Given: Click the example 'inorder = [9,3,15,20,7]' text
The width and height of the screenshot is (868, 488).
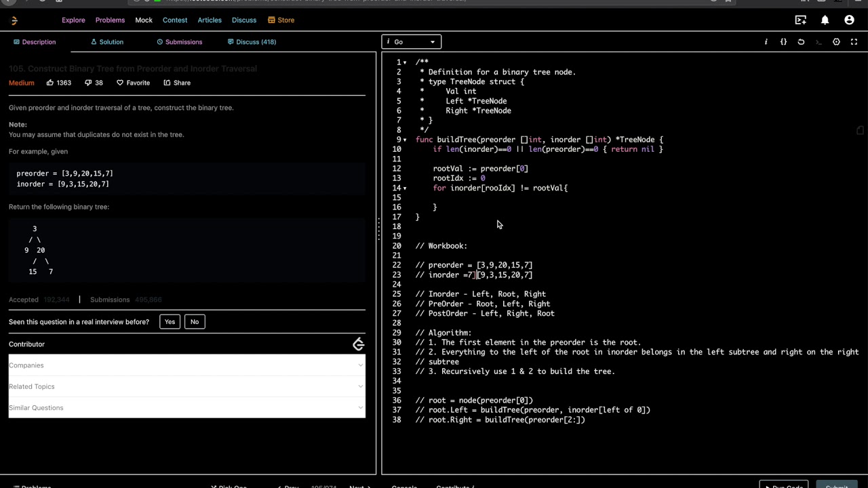Looking at the screenshot, I should tap(62, 184).
